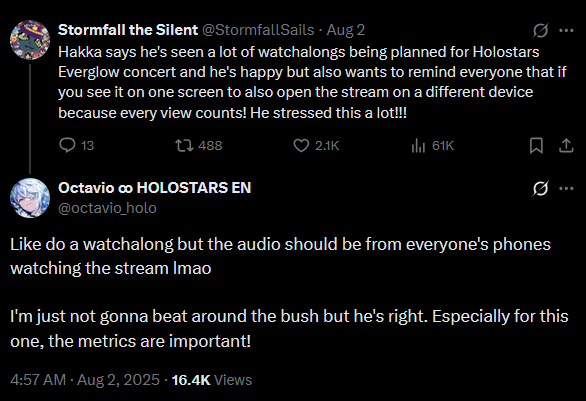Like the Stormfall the Silent tweet
Image resolution: width=586 pixels, height=401 pixels.
point(316,145)
